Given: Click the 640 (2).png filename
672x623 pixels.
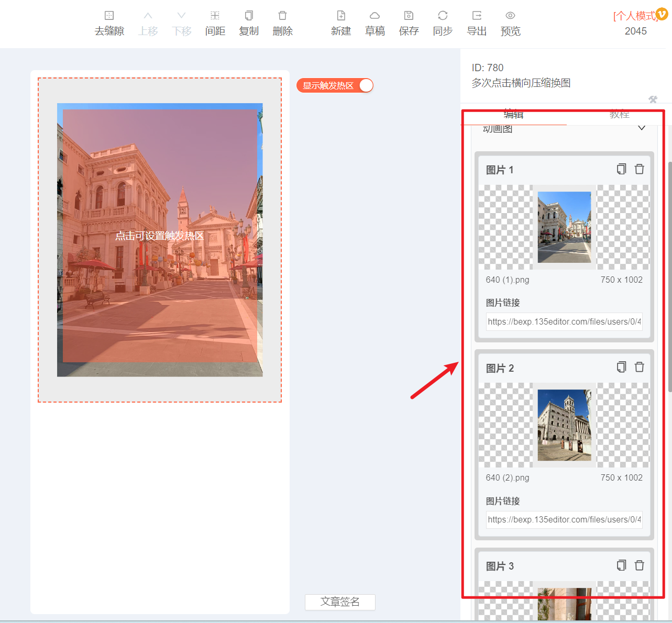Looking at the screenshot, I should 508,477.
